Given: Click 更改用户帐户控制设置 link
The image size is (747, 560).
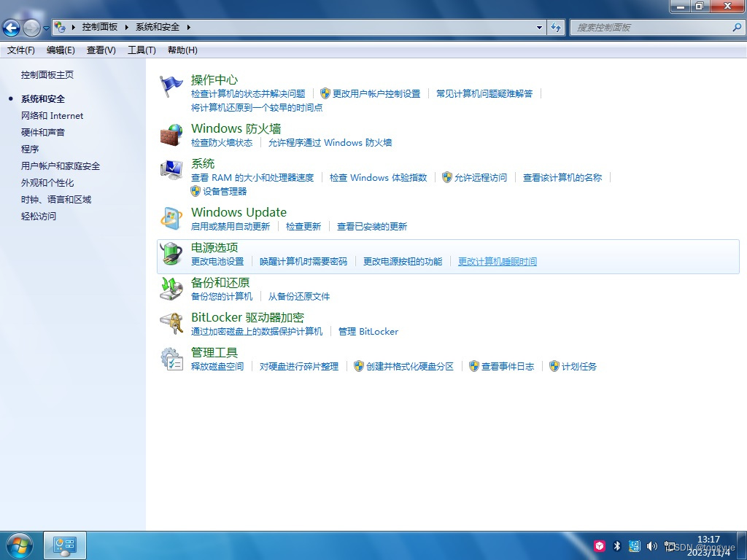Looking at the screenshot, I should tap(376, 94).
